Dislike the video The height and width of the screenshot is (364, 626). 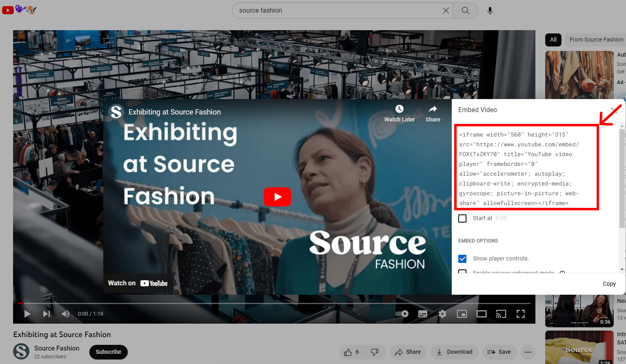[375, 352]
